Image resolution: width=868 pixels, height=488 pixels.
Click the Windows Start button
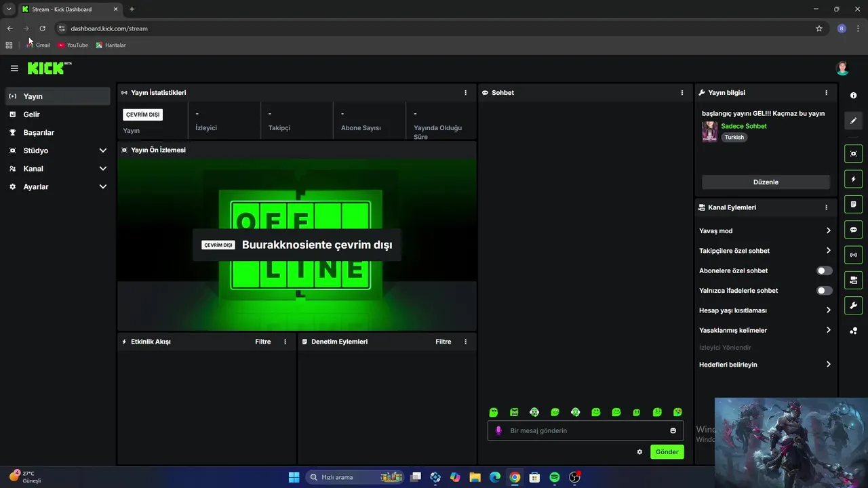point(294,477)
